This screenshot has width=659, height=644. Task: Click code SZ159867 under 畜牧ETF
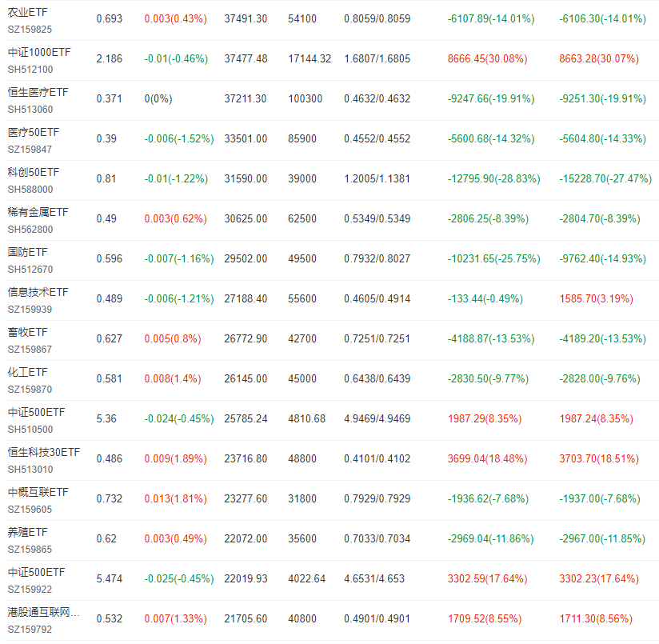(30, 350)
